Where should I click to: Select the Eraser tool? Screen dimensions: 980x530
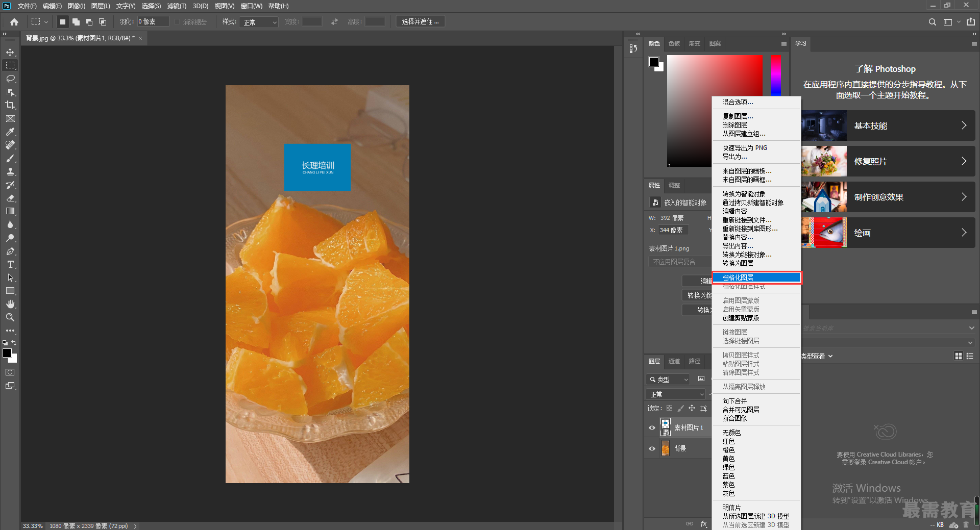tap(10, 198)
